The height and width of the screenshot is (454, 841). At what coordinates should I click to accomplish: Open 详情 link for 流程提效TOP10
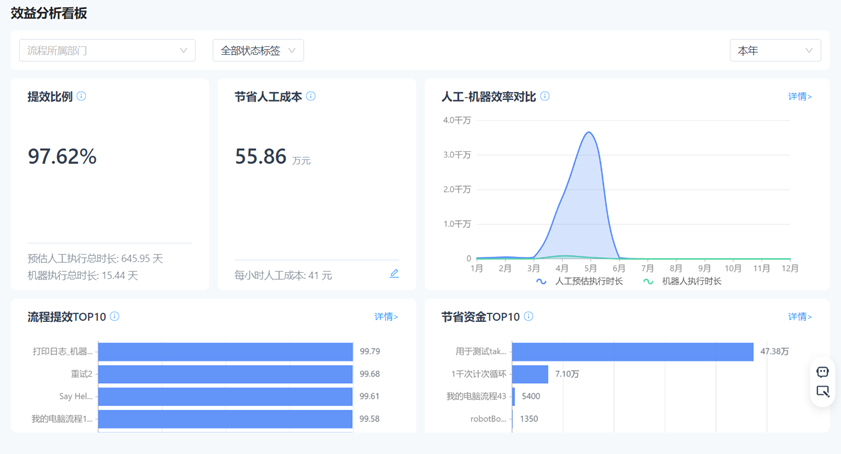(x=386, y=317)
